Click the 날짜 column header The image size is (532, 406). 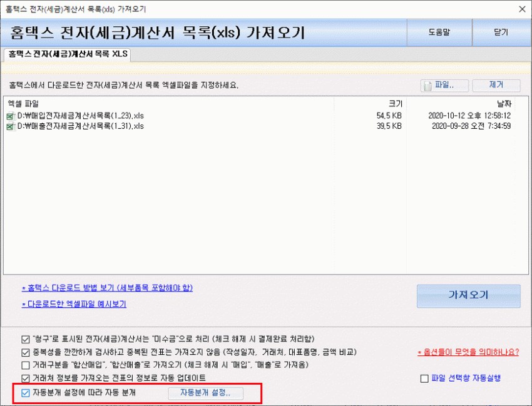coord(504,104)
